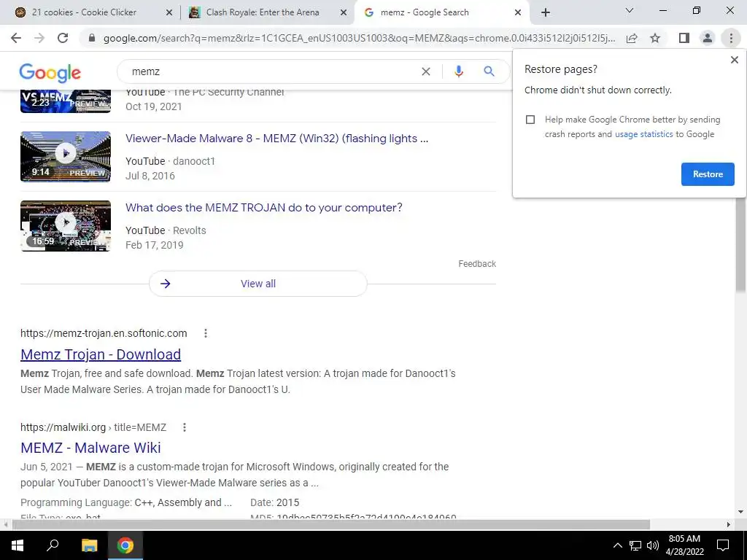This screenshot has width=747, height=560.
Task: Expand videos with View all button
Action: coord(258,284)
